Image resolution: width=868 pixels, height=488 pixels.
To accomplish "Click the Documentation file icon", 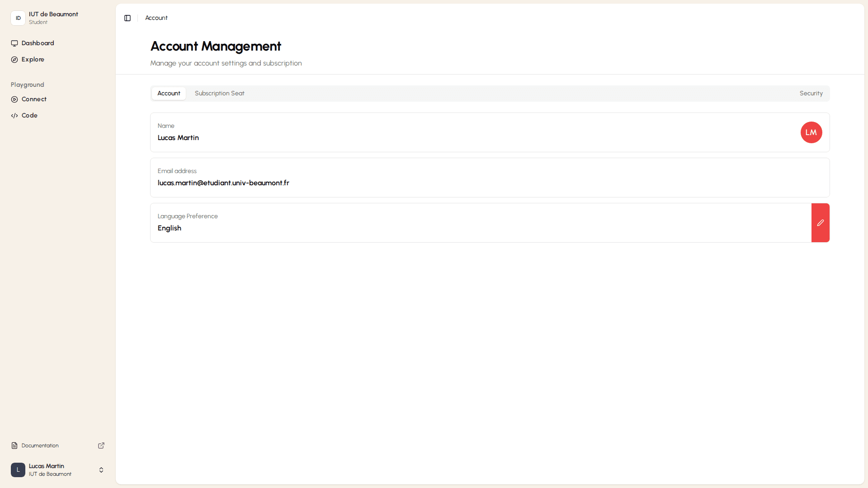I will tap(14, 446).
